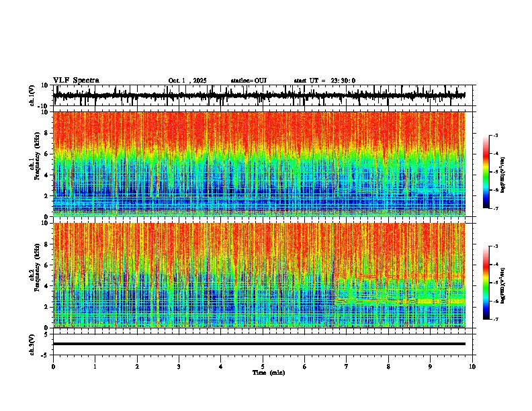Click the "-10" tick on ch.1(V) axis
This screenshot has width=532, height=411.
pyautogui.click(x=44, y=106)
